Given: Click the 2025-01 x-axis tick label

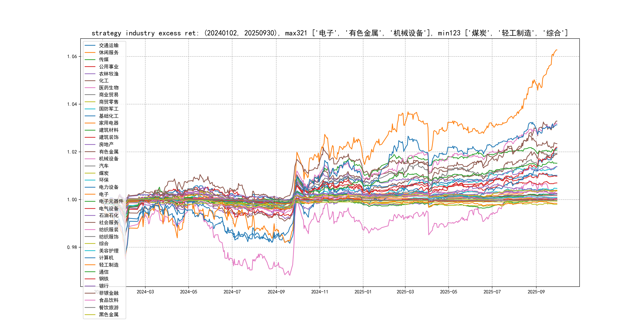Looking at the screenshot, I should [363, 292].
